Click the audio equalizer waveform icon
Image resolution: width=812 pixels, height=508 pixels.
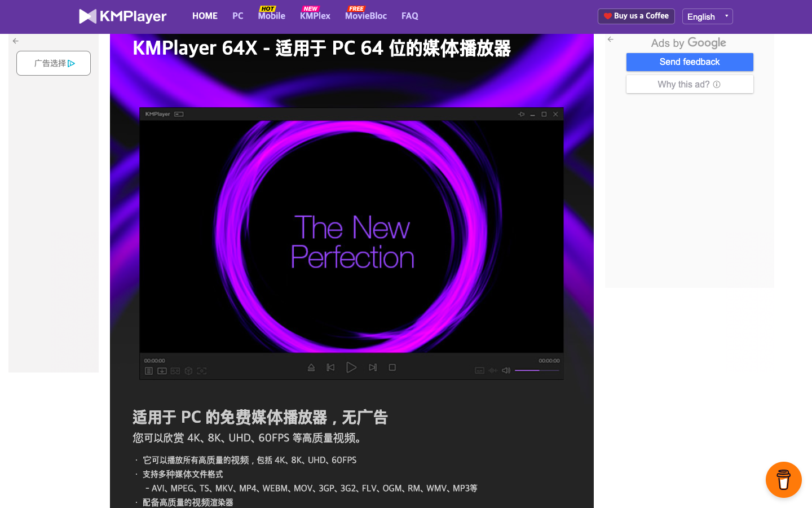tap(493, 370)
